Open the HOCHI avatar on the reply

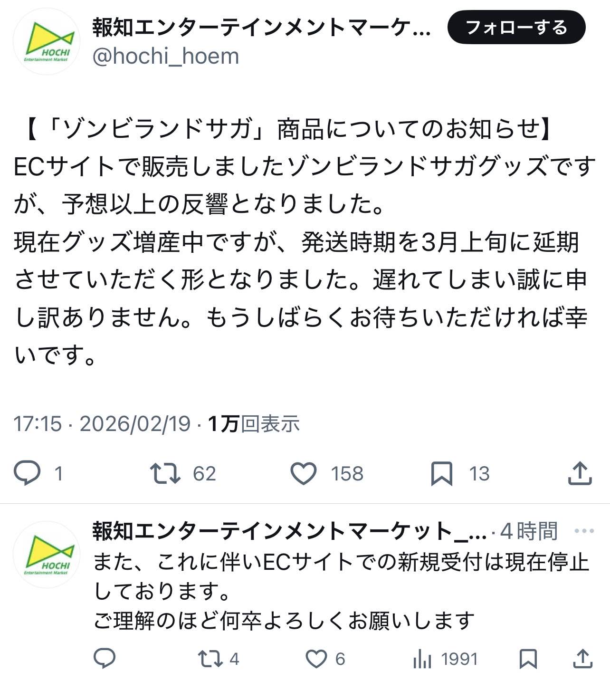pos(47,555)
